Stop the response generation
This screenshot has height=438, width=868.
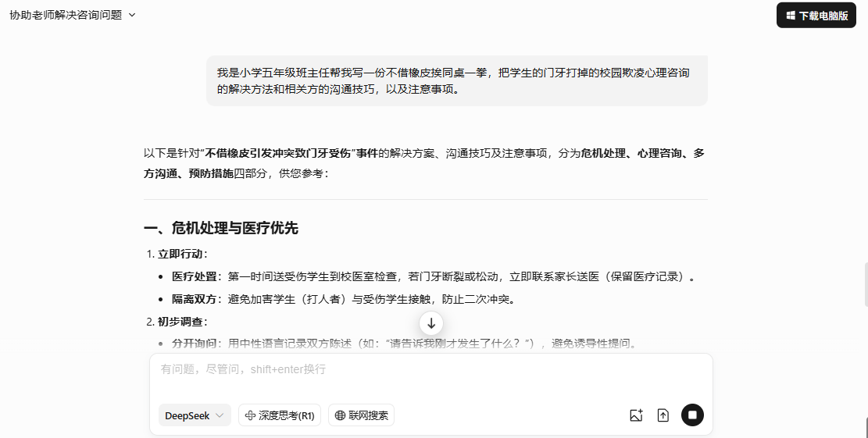click(x=692, y=415)
